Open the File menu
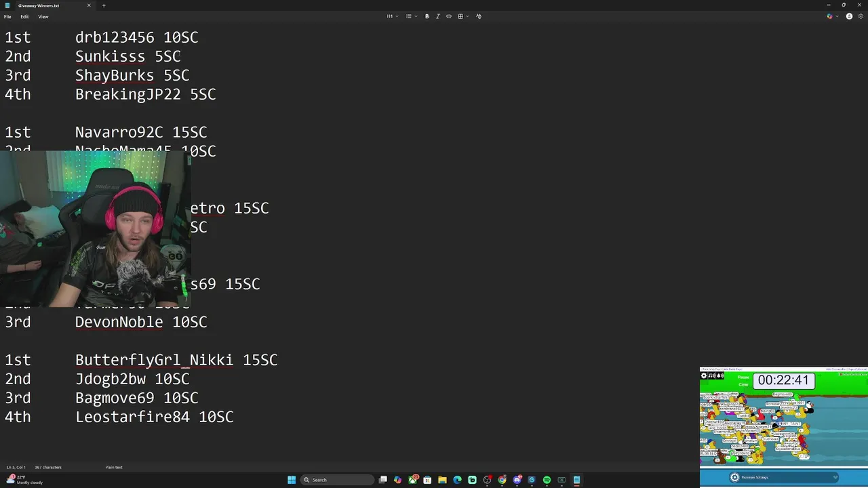 click(7, 16)
